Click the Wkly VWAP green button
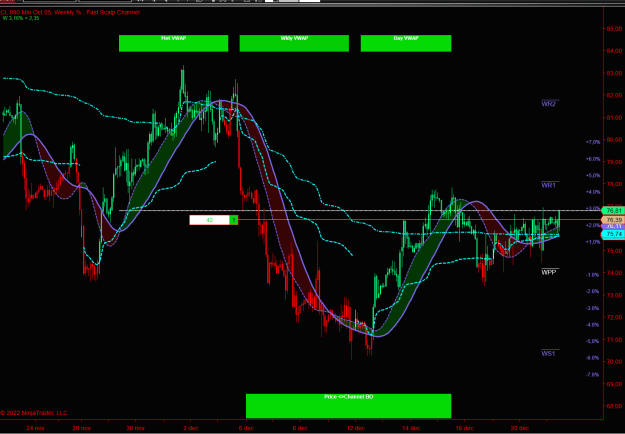The image size is (625, 434). point(294,43)
